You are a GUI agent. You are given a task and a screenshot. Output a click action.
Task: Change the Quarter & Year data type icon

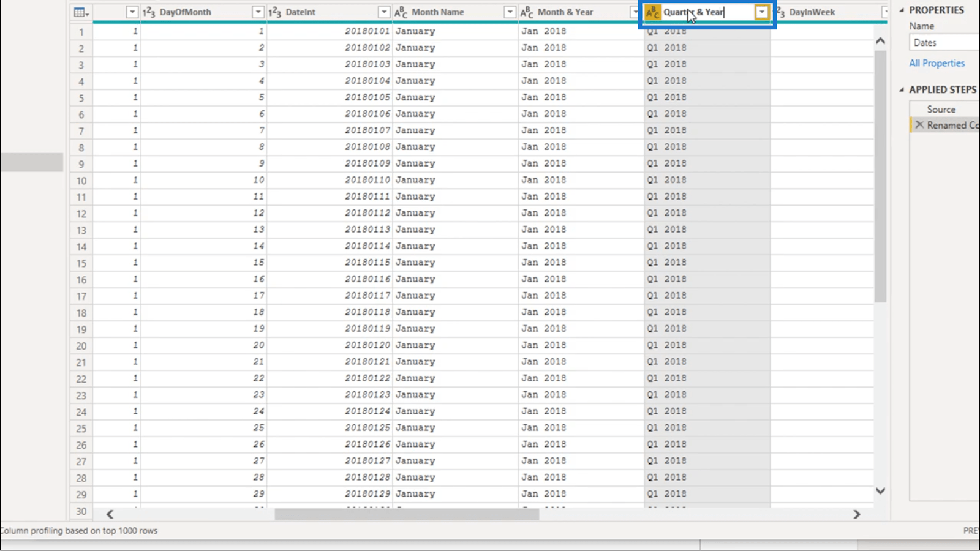(x=653, y=12)
